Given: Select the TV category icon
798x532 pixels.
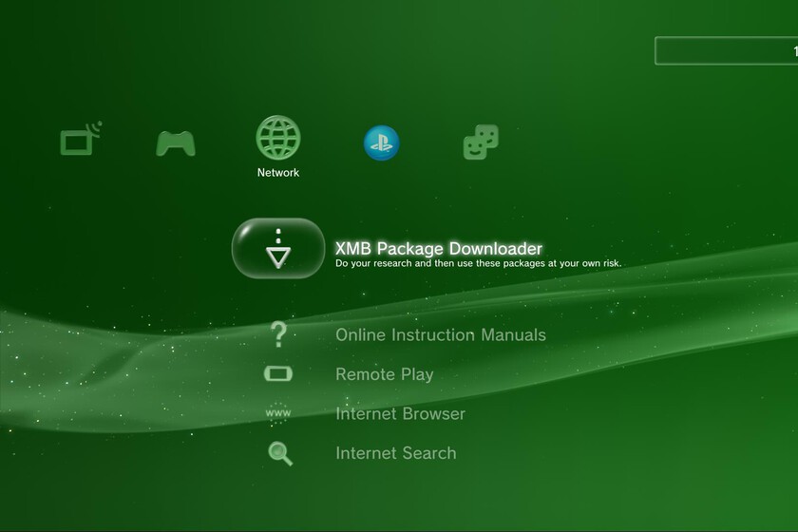Looking at the screenshot, I should (x=81, y=139).
